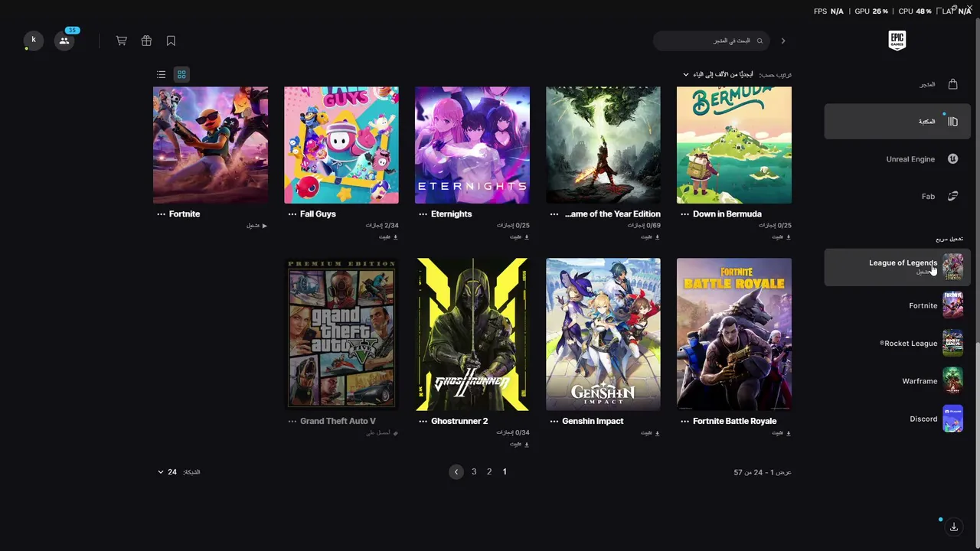
Task: Click the magnifier icon in store search
Action: tap(759, 41)
